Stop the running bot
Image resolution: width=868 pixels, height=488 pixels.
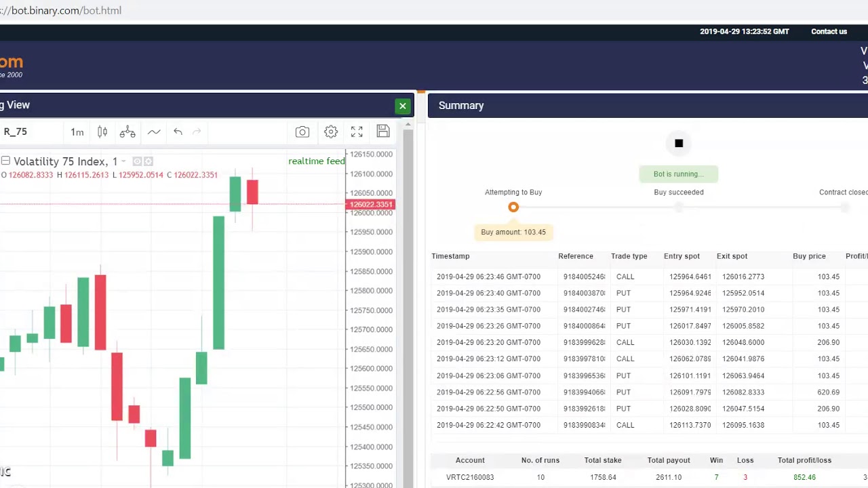[x=679, y=143]
